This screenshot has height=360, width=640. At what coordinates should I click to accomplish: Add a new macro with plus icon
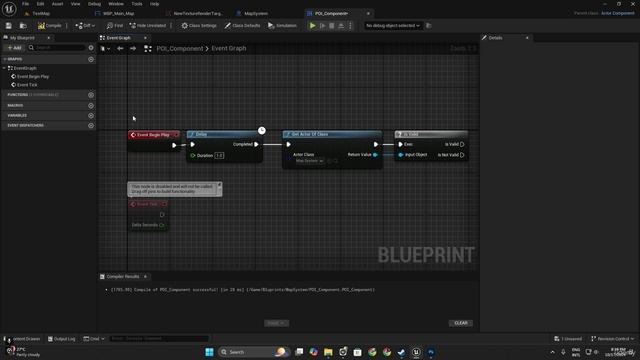tap(91, 105)
